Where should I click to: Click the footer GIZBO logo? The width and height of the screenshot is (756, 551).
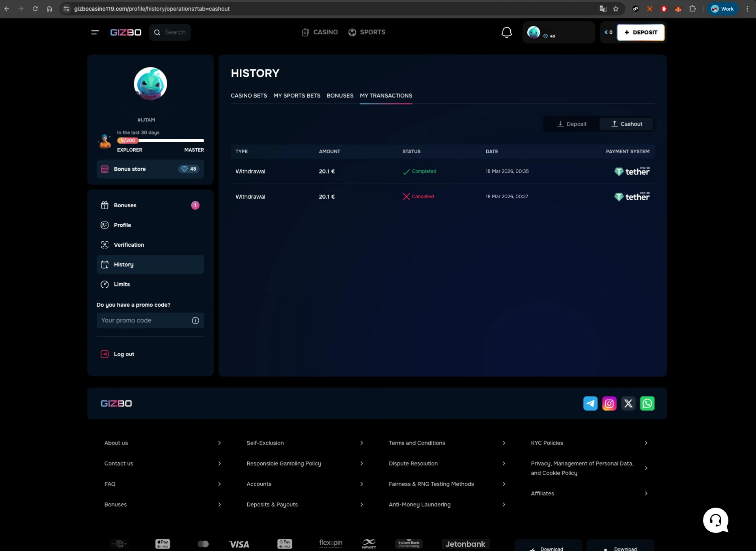(x=116, y=403)
